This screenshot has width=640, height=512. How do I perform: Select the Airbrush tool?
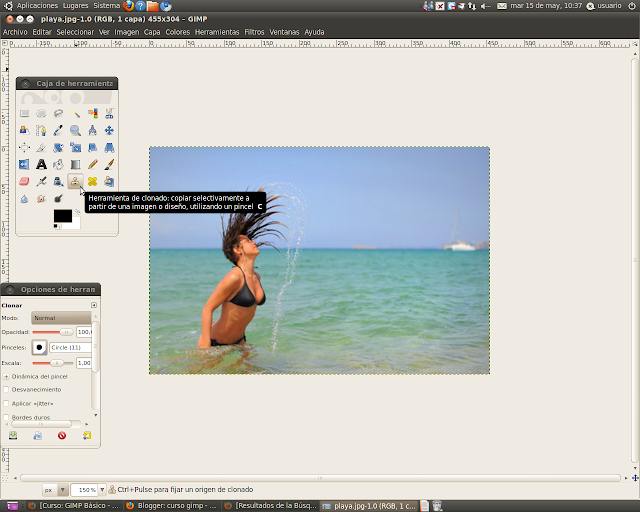(x=41, y=181)
